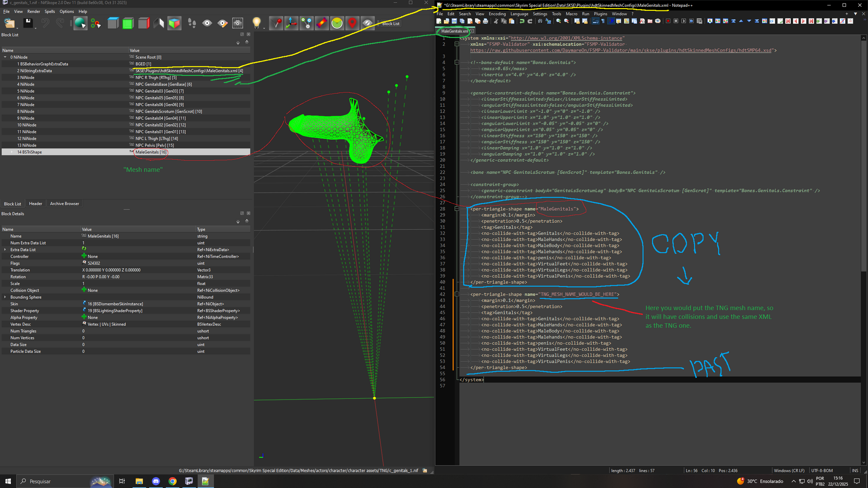This screenshot has height=488, width=868.
Task: Open the Spells menu in NifSkope
Action: coord(50,11)
